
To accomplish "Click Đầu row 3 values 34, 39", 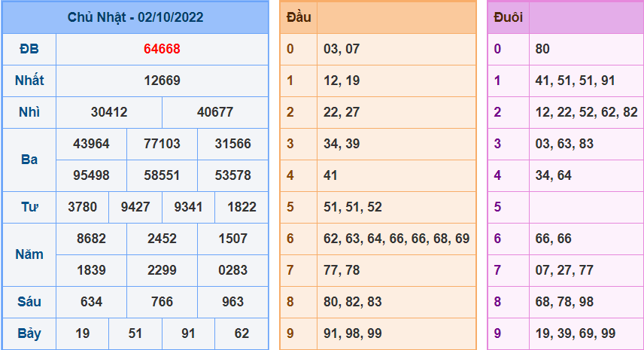I will [342, 144].
